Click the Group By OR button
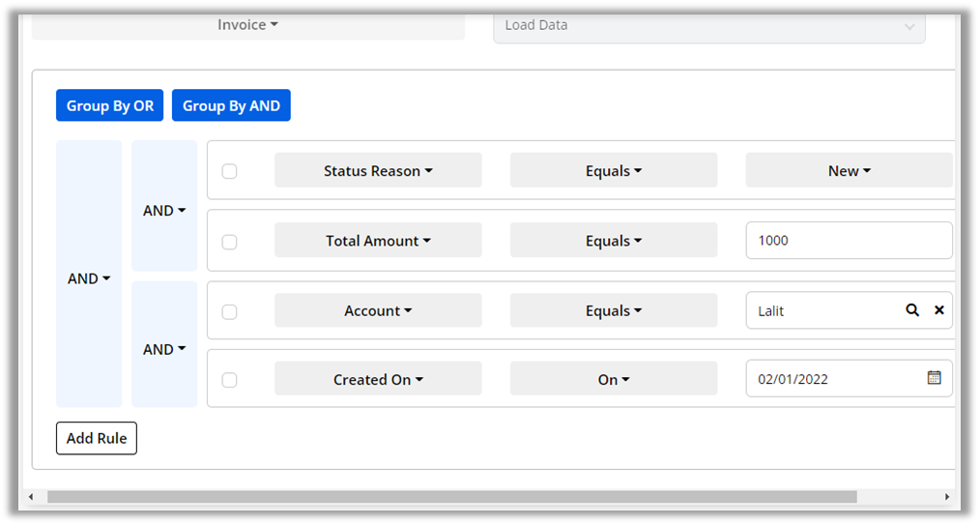 [110, 105]
